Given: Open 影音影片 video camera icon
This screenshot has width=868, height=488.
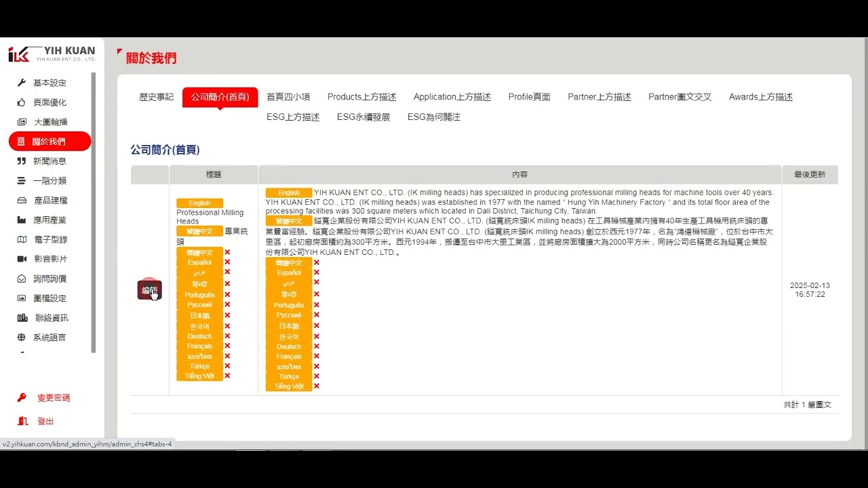Looking at the screenshot, I should click(21, 259).
